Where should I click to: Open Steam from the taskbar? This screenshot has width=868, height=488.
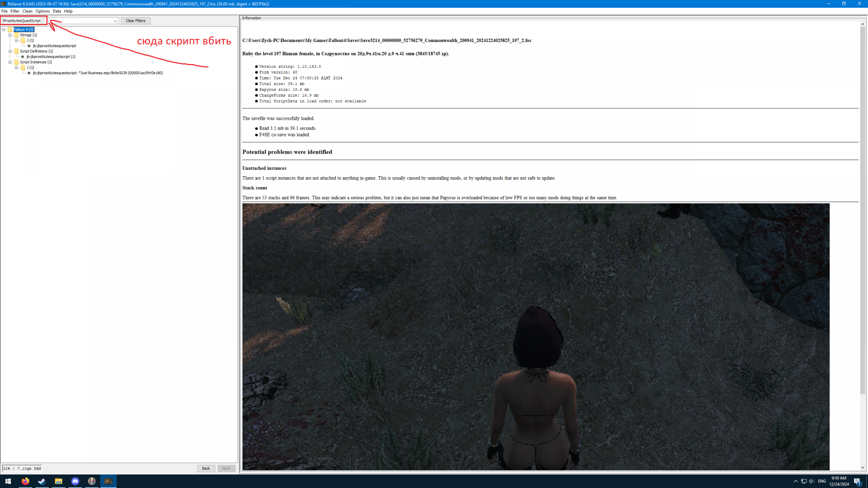coord(42,481)
